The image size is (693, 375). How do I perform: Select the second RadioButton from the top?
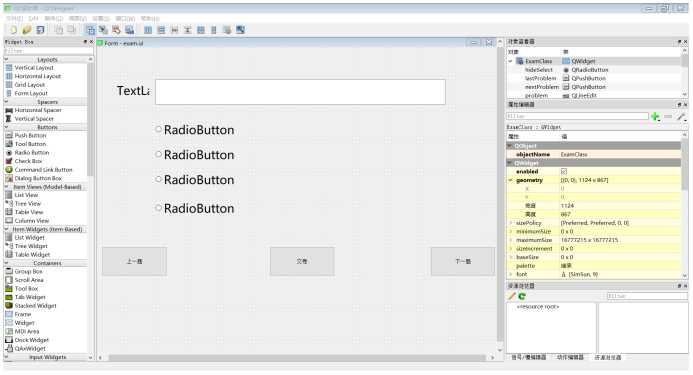pos(195,155)
